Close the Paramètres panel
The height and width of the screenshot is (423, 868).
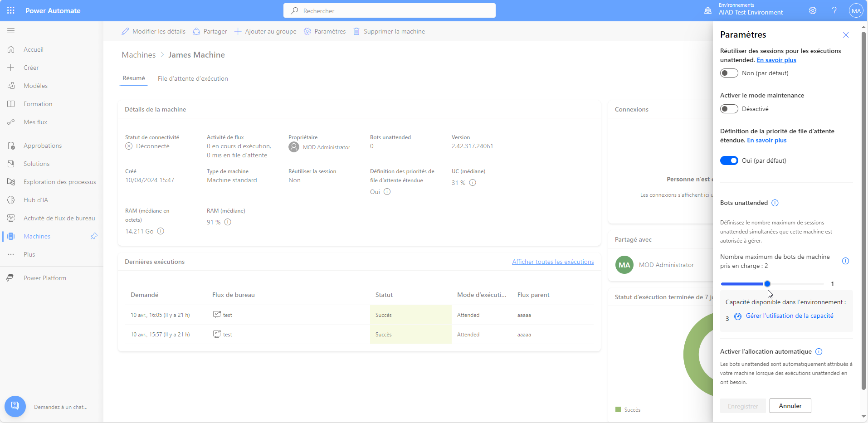[x=846, y=35]
